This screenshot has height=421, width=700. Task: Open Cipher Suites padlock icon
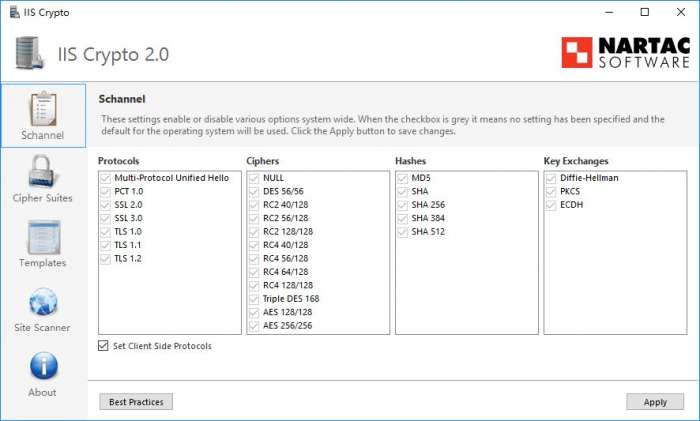[42, 172]
